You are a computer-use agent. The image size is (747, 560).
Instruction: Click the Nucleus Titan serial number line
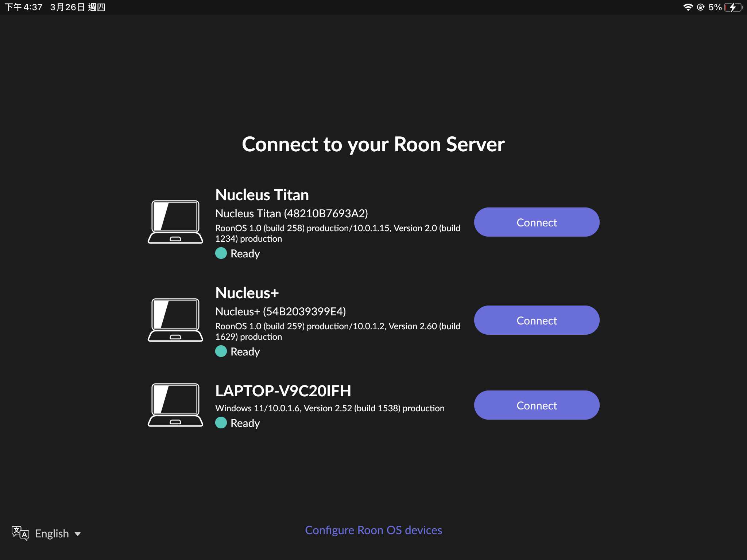click(291, 213)
